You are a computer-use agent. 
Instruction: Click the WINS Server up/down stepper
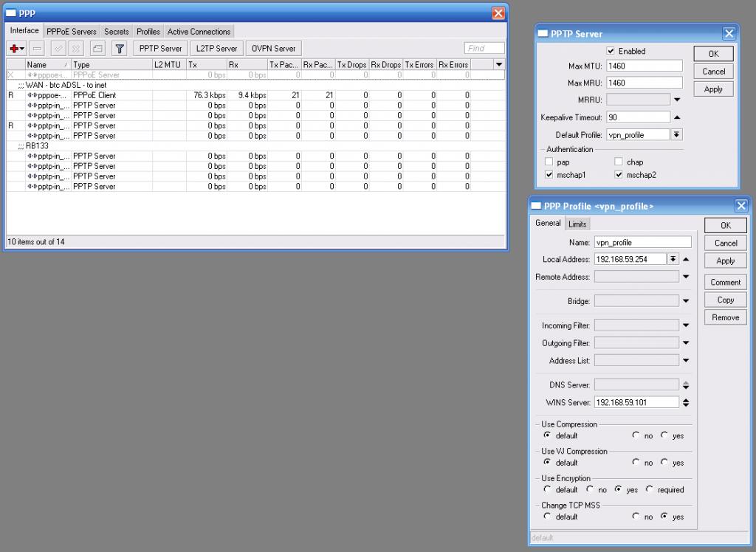[x=686, y=402]
